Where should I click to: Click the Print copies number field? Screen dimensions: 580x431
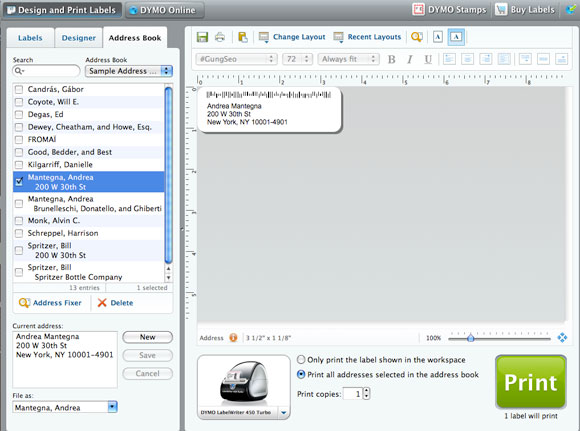(x=353, y=394)
